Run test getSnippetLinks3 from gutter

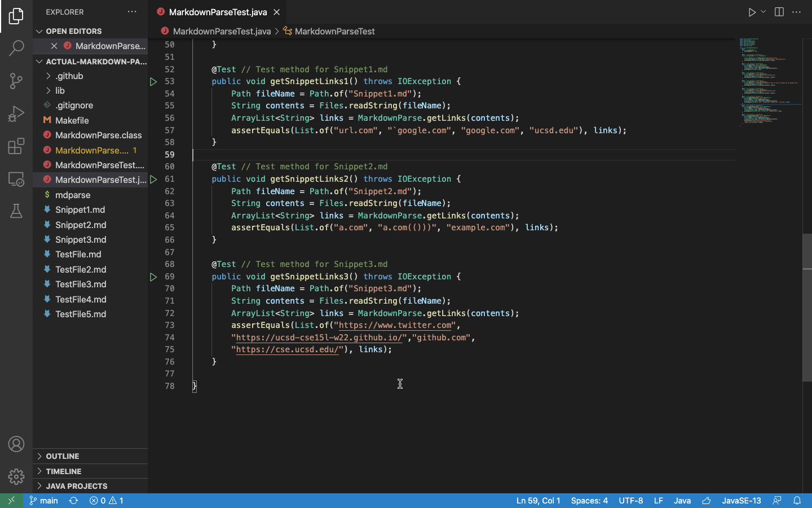[x=153, y=277]
